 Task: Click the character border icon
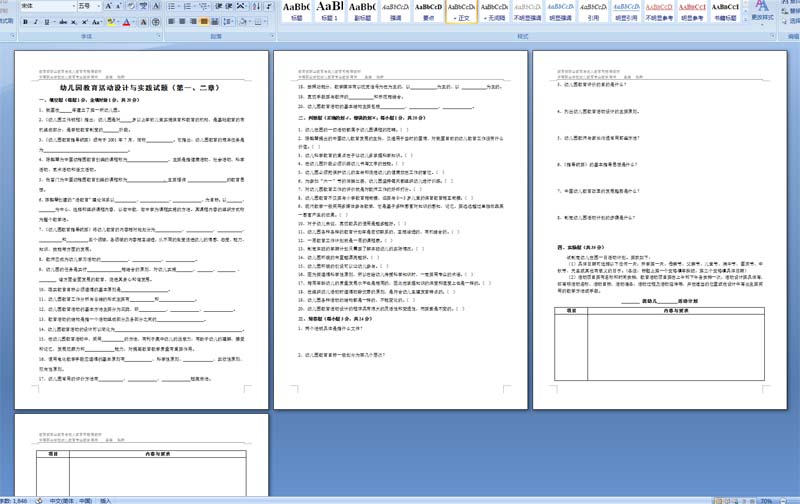[x=156, y=6]
